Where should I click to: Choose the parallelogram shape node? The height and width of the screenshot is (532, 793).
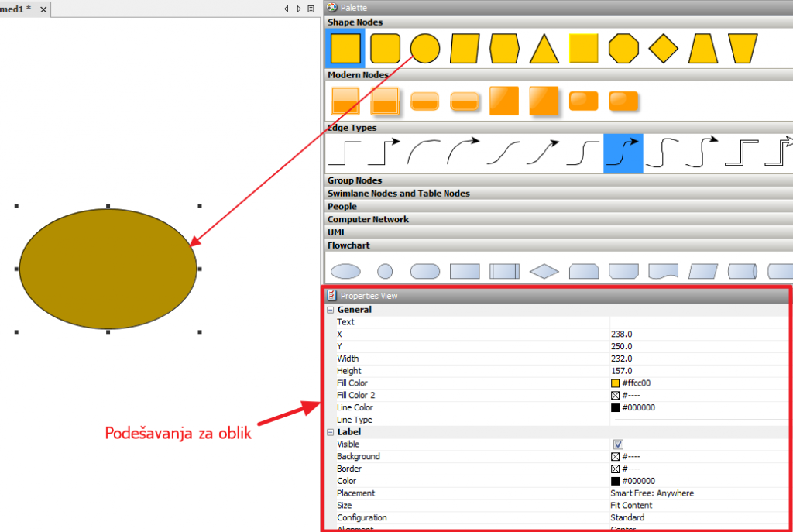point(465,49)
